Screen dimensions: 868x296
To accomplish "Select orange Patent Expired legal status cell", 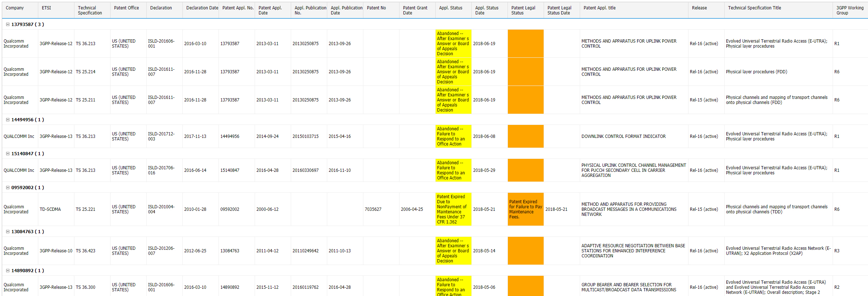I will pos(526,209).
